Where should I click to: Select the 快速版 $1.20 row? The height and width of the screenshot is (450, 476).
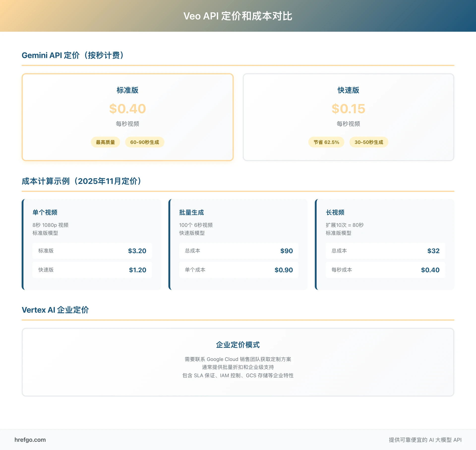(92, 270)
